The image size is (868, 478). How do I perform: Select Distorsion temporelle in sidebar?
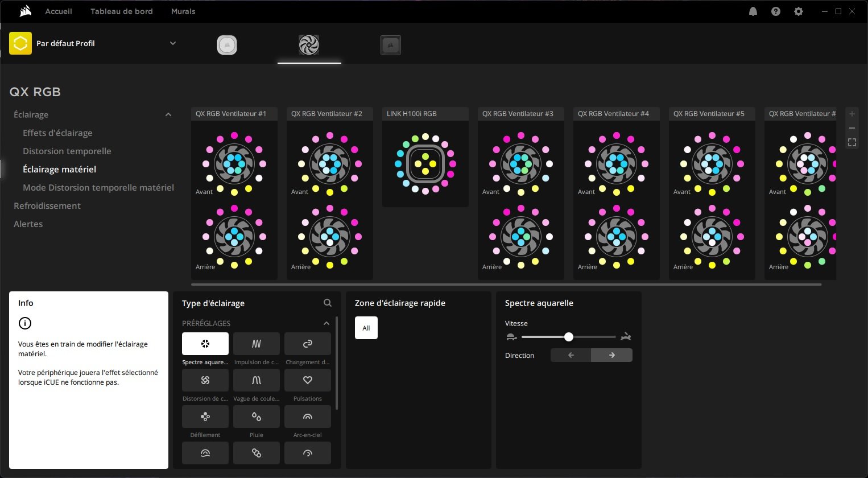pyautogui.click(x=67, y=151)
